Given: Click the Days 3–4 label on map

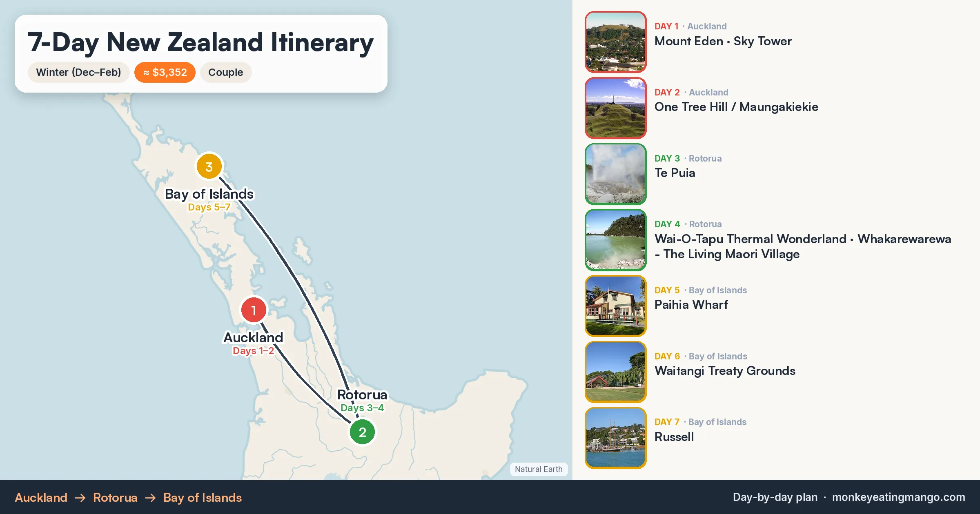Looking at the screenshot, I should point(362,408).
